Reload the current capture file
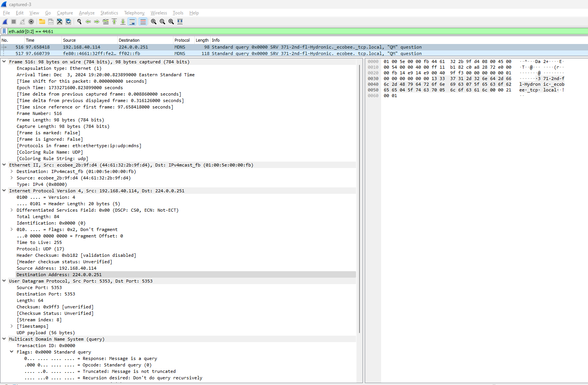 click(68, 22)
